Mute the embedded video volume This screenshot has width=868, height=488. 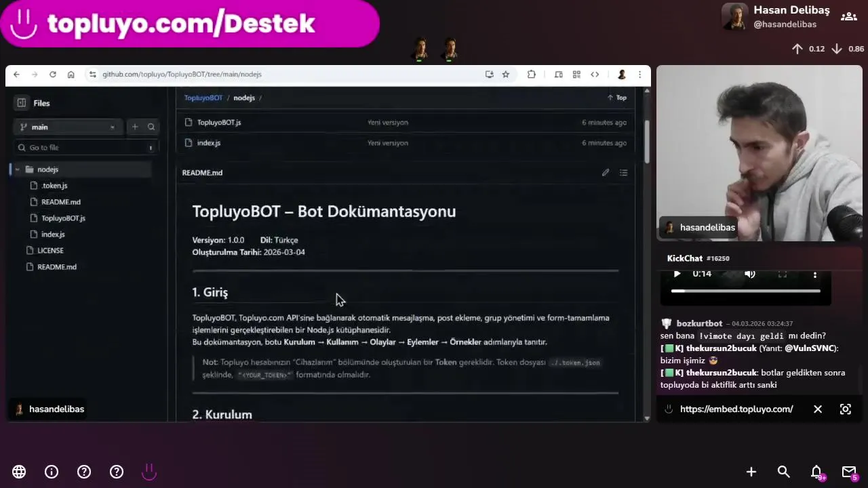click(750, 274)
